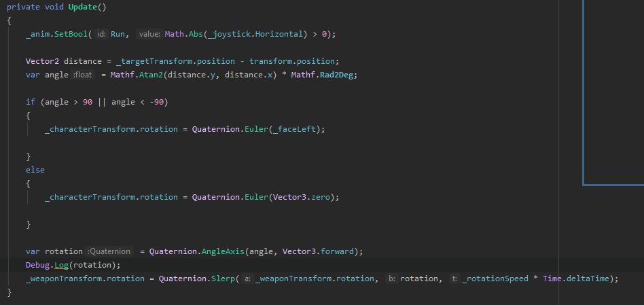
Task: Click the || operator in condition
Action: click(101, 102)
